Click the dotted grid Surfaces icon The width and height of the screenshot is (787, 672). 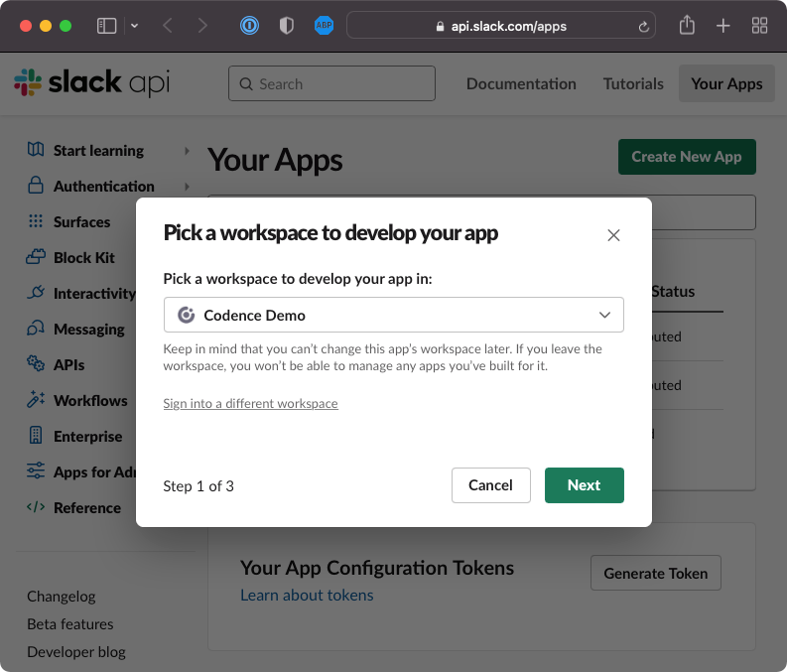[35, 220]
